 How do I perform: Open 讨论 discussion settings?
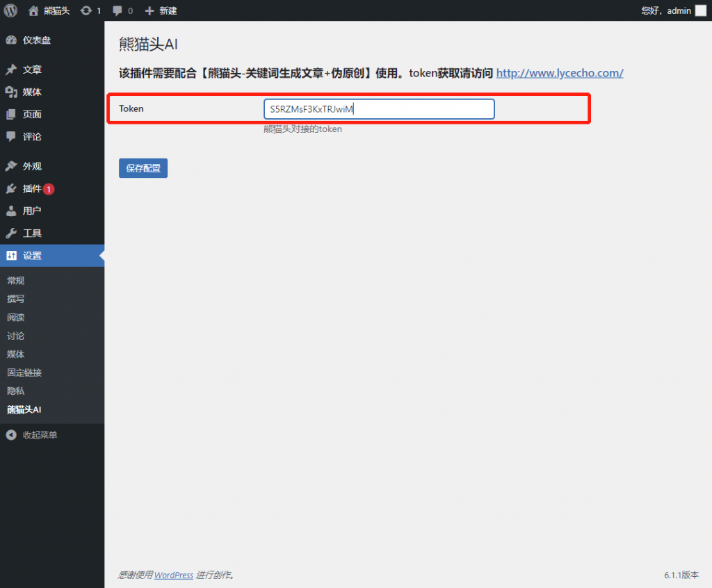click(x=16, y=336)
